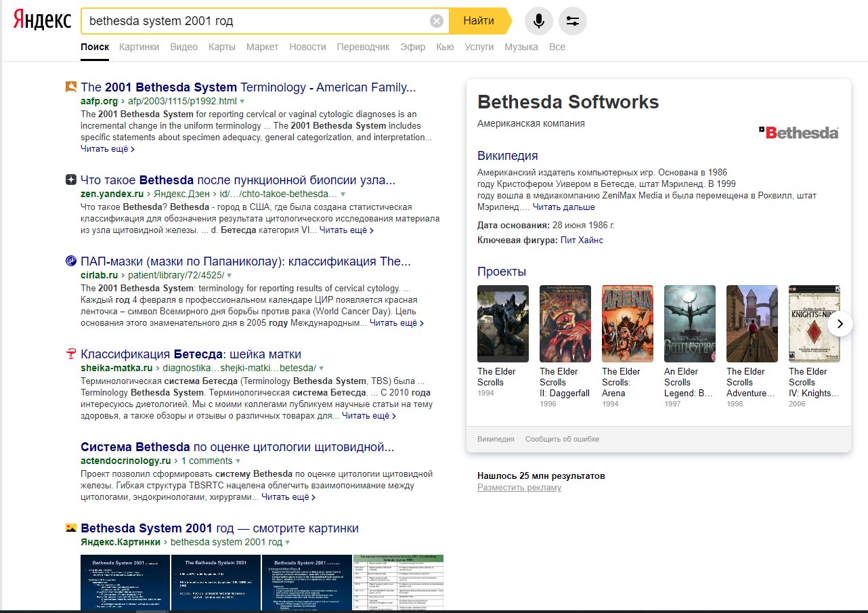The image size is (868, 613).
Task: Open 'Система Bethesda по оценке цитологии' result
Action: (x=237, y=447)
